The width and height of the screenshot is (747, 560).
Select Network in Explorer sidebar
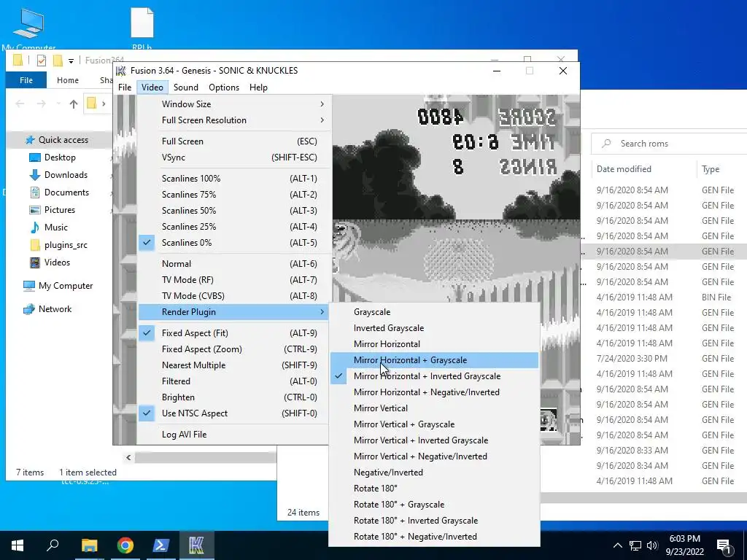[55, 309]
